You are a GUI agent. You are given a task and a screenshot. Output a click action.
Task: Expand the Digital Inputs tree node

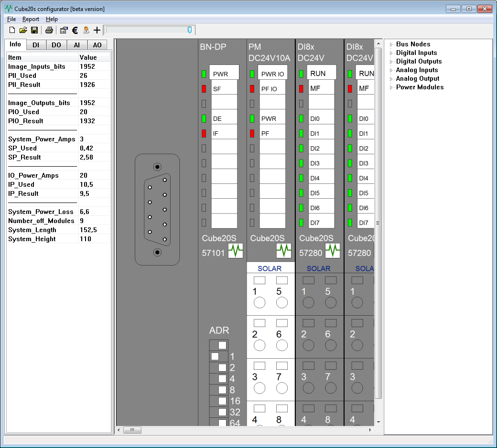pyautogui.click(x=391, y=53)
